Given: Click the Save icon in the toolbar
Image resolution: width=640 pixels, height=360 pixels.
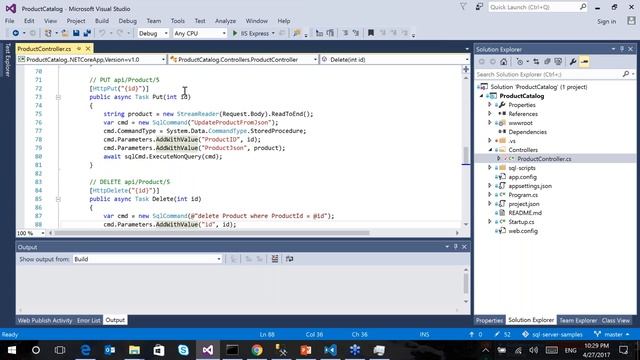Looking at the screenshot, I should coord(76,33).
